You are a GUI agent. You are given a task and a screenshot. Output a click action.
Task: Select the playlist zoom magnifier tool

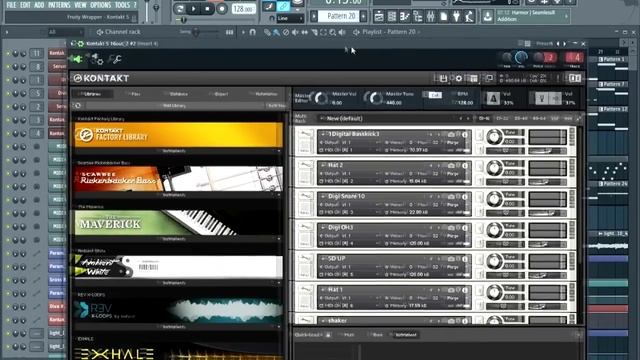click(333, 32)
